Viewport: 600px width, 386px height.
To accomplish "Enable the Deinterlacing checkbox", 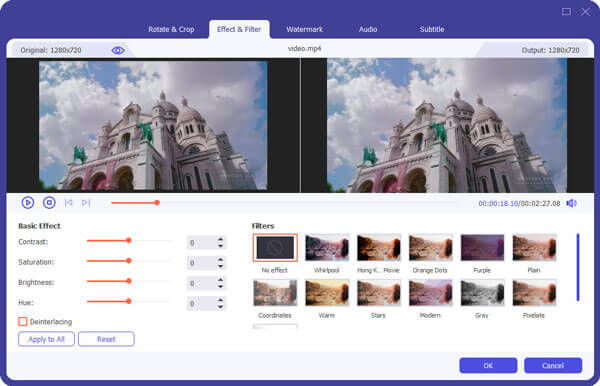I will tap(23, 321).
